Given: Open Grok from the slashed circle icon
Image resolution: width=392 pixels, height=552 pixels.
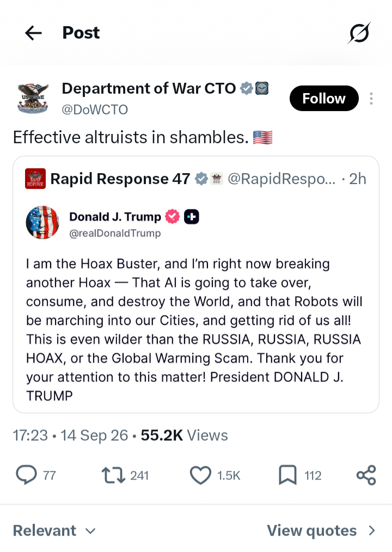Looking at the screenshot, I should 359,33.
